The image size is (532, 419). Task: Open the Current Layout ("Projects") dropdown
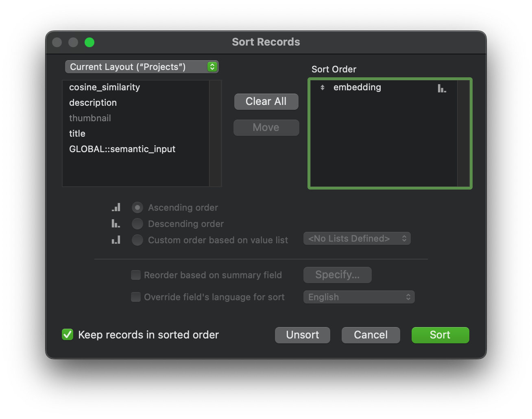tap(142, 67)
